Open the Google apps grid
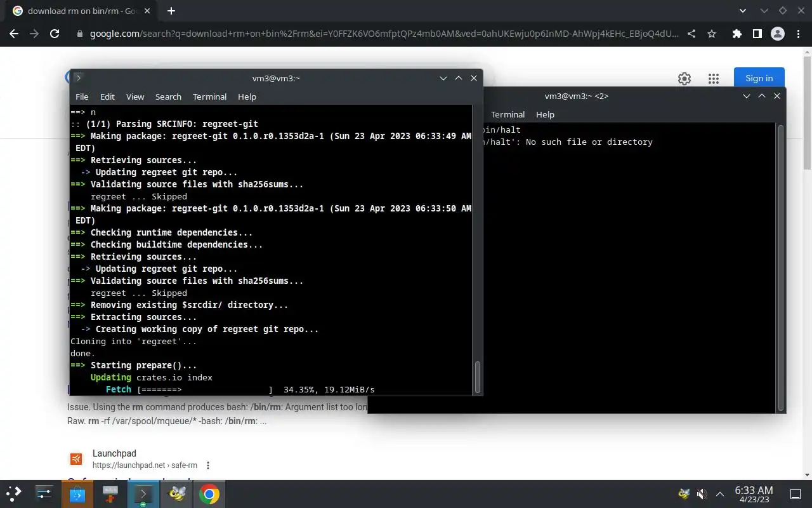This screenshot has height=508, width=812. click(x=714, y=79)
